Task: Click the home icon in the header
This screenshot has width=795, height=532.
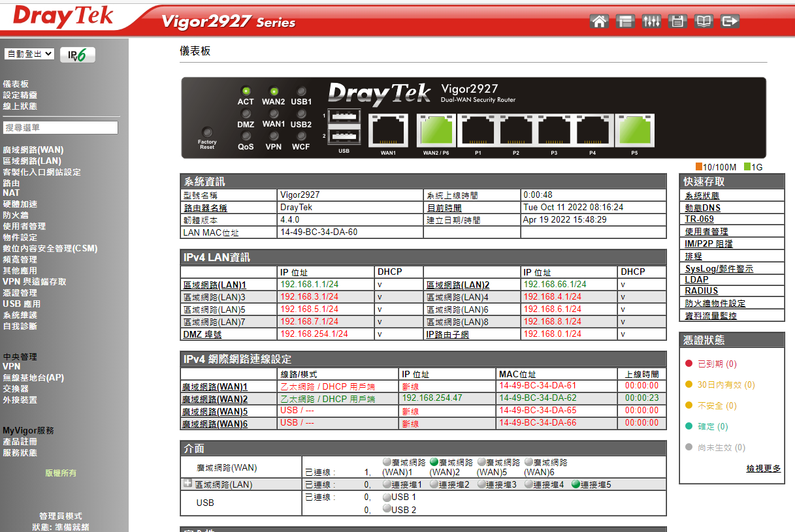Action: [599, 22]
